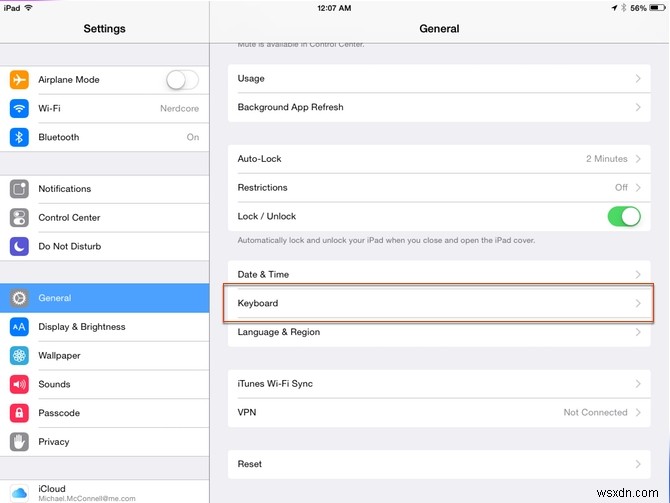
Task: Tap the Wi-Fi status bar icon
Action: click(x=29, y=8)
